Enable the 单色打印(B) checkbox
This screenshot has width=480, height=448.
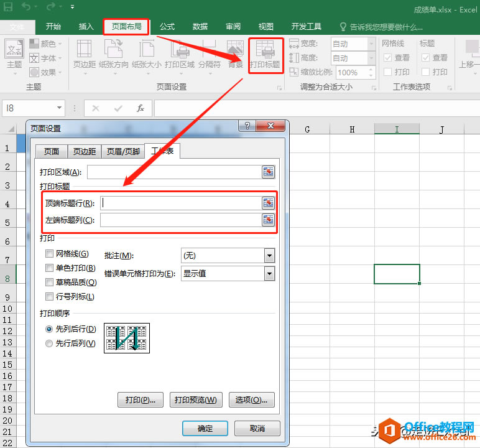49,268
